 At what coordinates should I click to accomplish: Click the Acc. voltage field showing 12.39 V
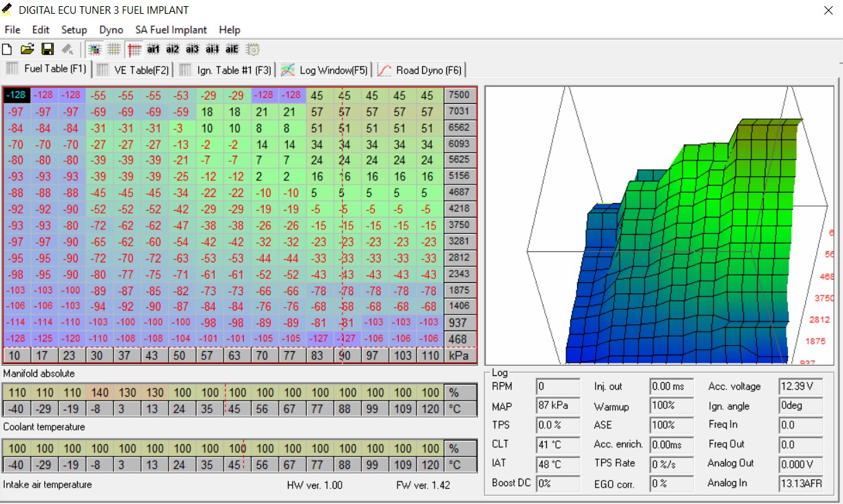(801, 386)
